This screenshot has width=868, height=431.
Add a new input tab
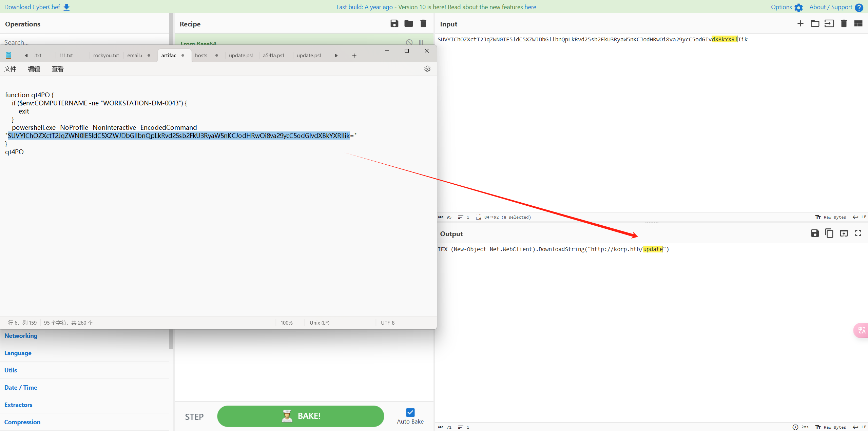click(800, 23)
